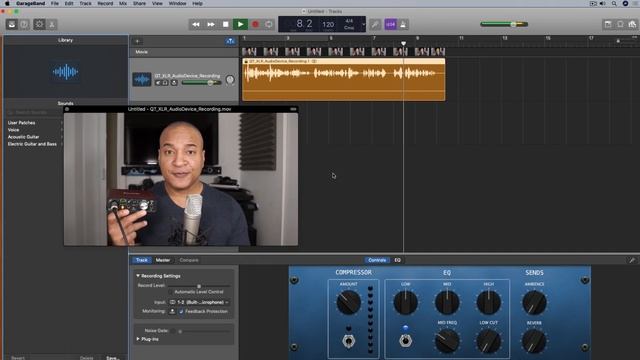Solo the QT_XLR_AudioDevice_Recording track with headphone icon

[166, 83]
